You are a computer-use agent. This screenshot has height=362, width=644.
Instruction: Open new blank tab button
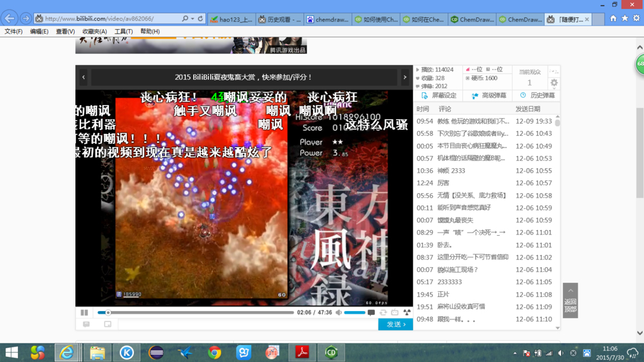tap(598, 19)
